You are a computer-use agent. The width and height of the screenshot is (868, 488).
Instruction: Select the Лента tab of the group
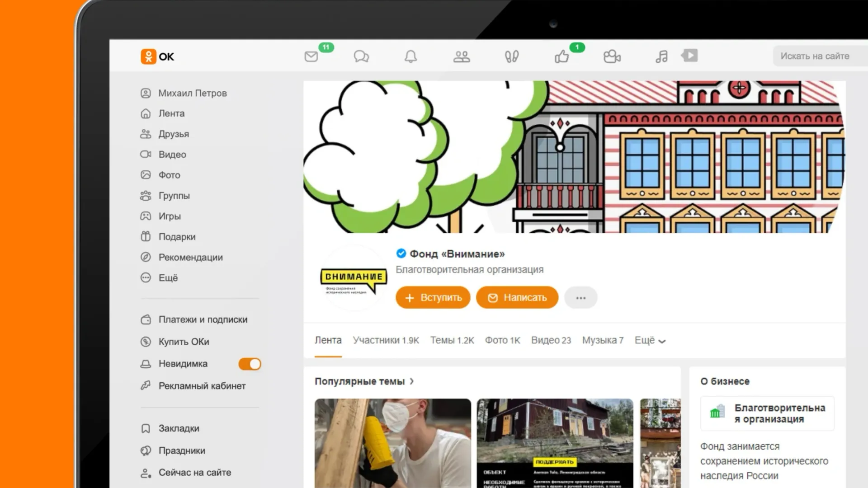click(x=328, y=340)
